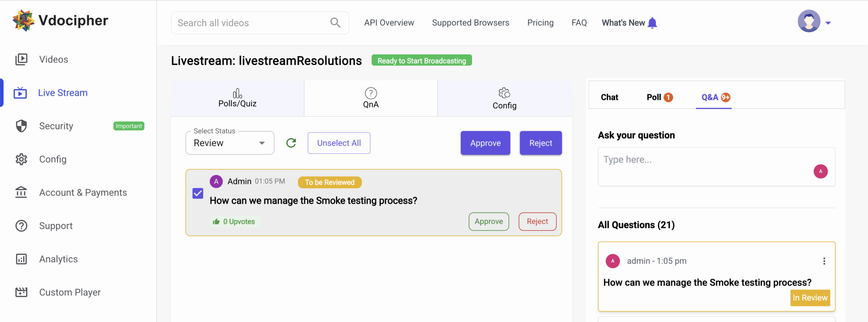The height and width of the screenshot is (322, 868).
Task: Switch to the Chat tab
Action: pos(609,97)
